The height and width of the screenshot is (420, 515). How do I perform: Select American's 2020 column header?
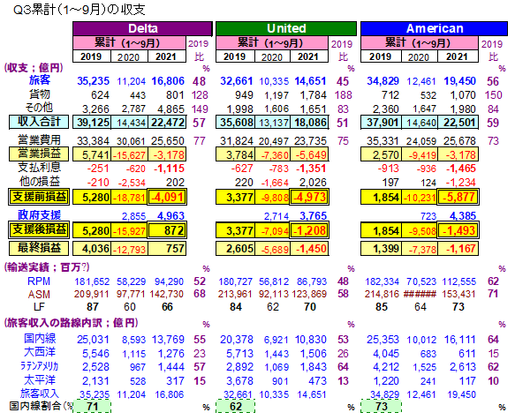pos(419,56)
